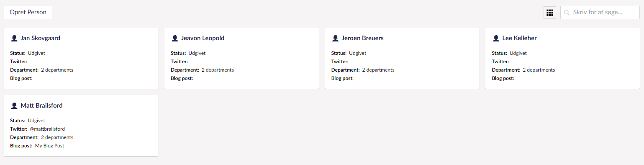Screen dimensions: 644x165
Task: Select the person icon beside Jeroen Breuers
Action: 335,38
